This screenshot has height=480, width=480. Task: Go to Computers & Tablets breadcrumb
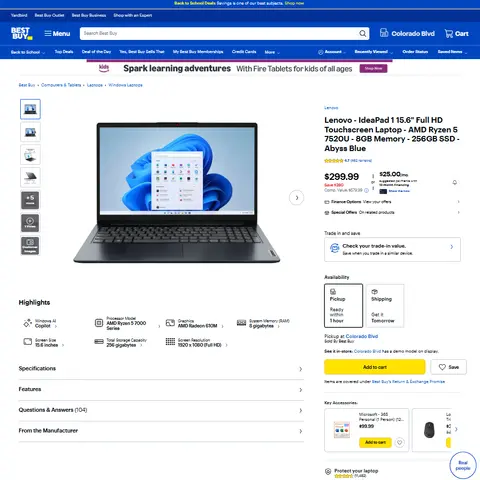61,85
